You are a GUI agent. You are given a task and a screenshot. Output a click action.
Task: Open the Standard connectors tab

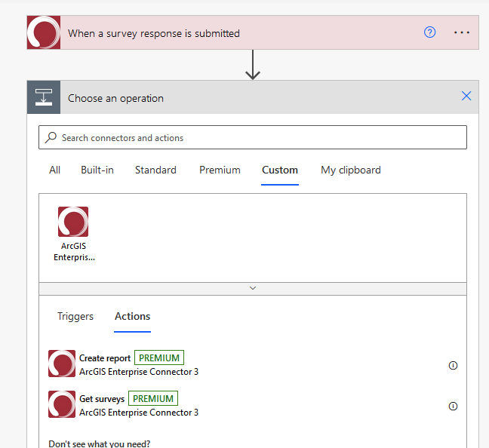pyautogui.click(x=155, y=170)
